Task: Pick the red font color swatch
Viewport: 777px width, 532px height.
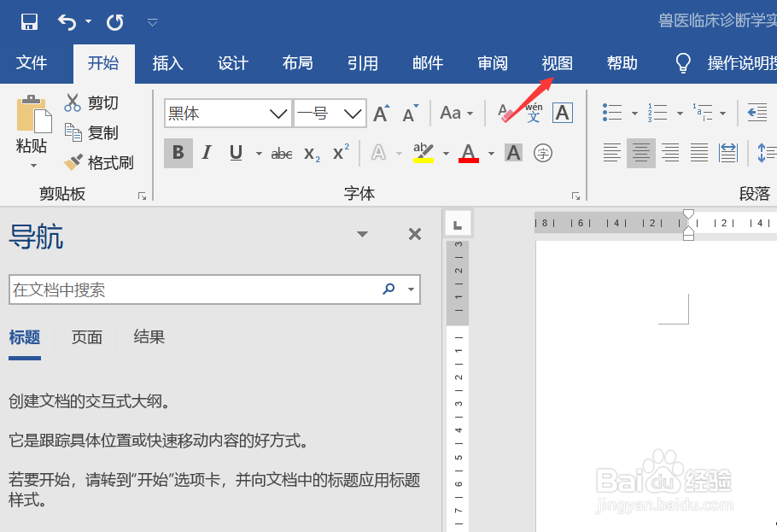Action: click(468, 153)
